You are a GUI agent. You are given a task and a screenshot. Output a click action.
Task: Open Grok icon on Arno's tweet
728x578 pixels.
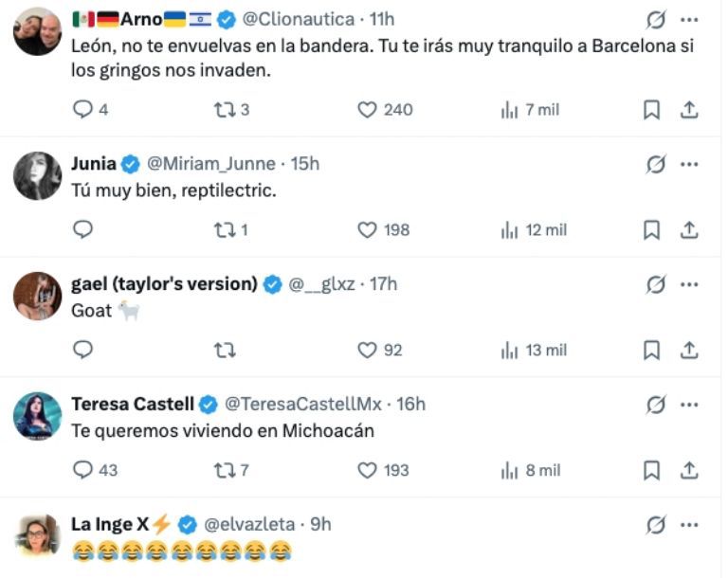(655, 19)
